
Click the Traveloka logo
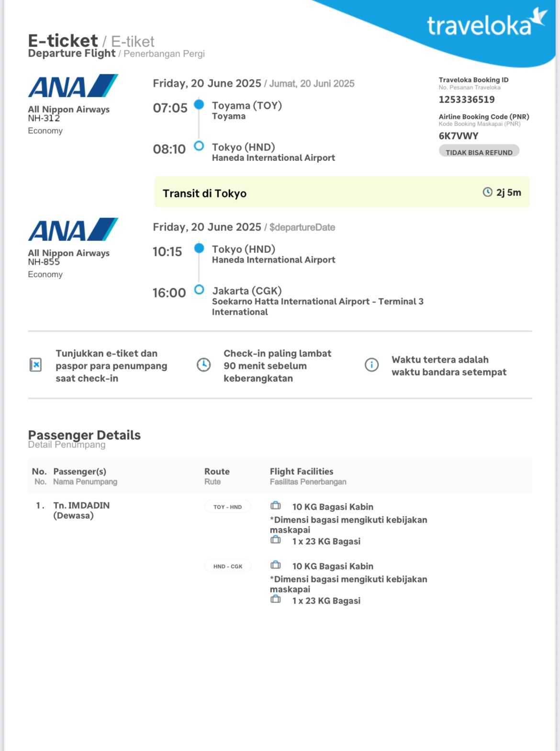click(x=486, y=24)
